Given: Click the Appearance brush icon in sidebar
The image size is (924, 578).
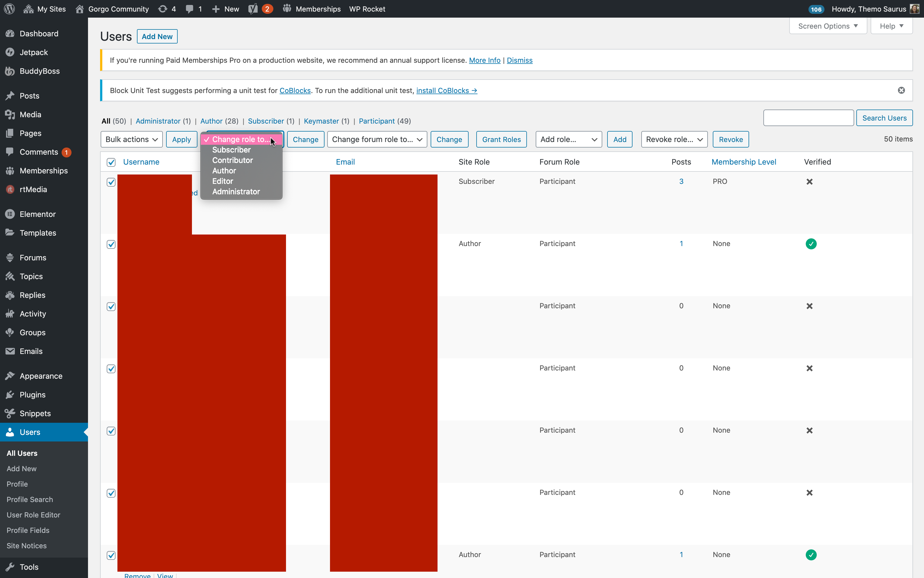Looking at the screenshot, I should click(x=10, y=376).
